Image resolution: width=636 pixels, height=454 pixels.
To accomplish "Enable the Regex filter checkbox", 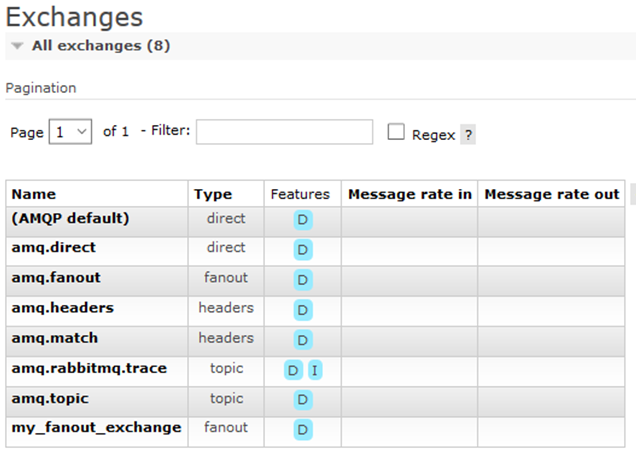I will pyautogui.click(x=396, y=132).
